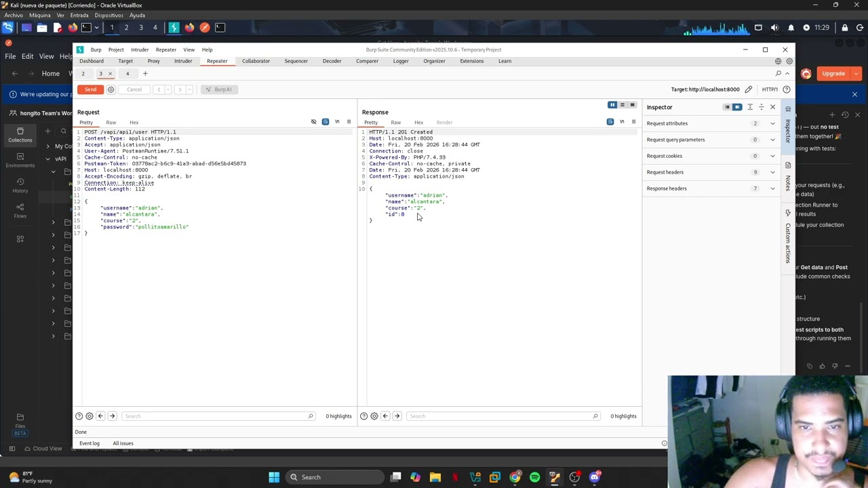The width and height of the screenshot is (868, 488).
Task: Select combined tabbed request/response layout
Action: 633,105
